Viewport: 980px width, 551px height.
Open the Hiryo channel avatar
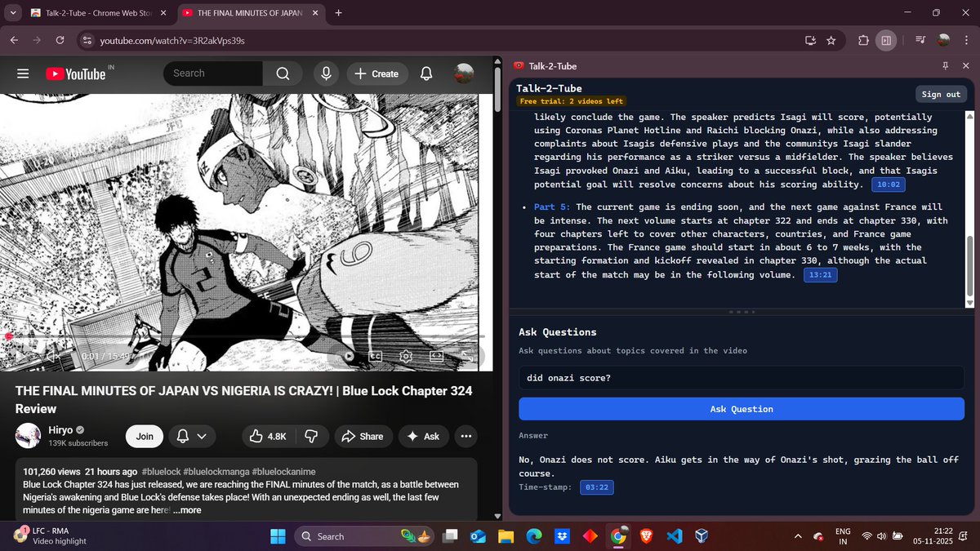[28, 436]
